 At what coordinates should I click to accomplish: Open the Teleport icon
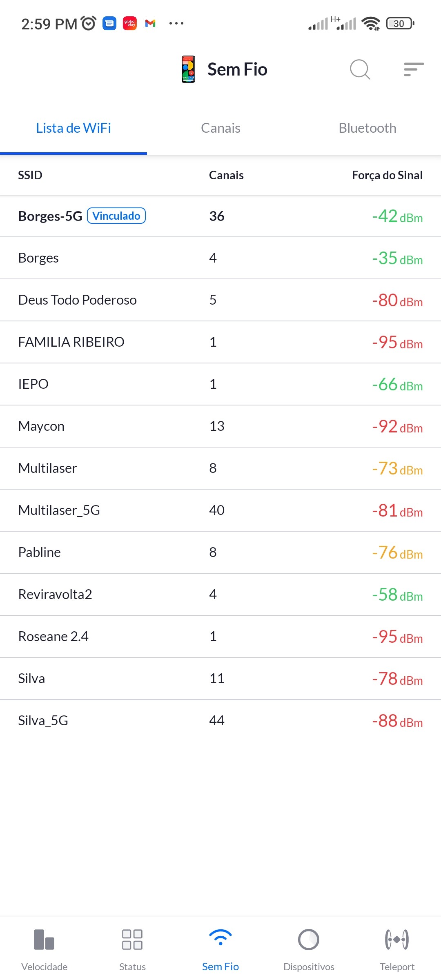(x=397, y=940)
